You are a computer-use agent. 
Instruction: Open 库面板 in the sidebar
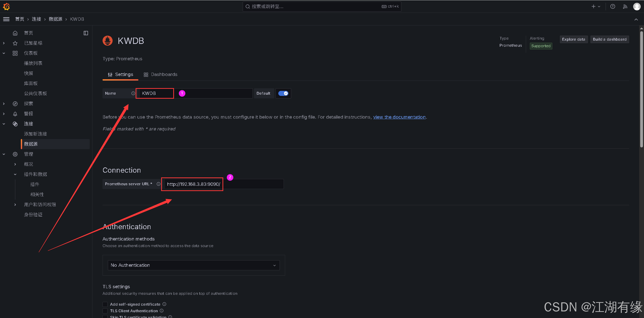31,84
